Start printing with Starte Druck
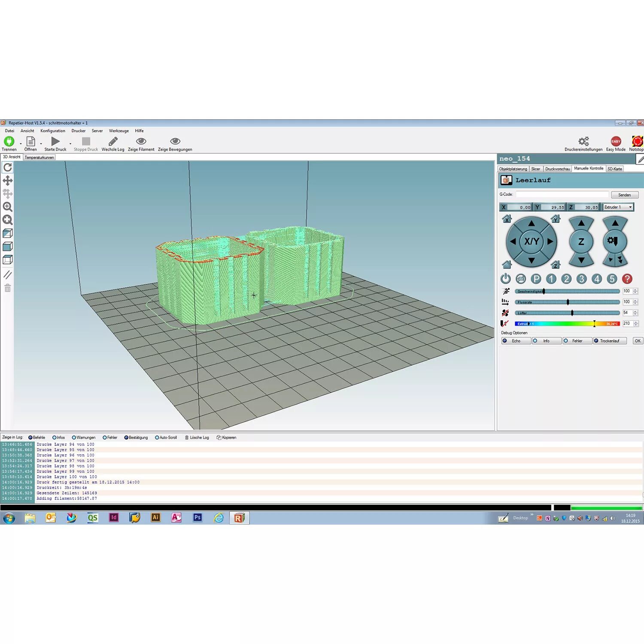The width and height of the screenshot is (644, 644). tap(55, 141)
